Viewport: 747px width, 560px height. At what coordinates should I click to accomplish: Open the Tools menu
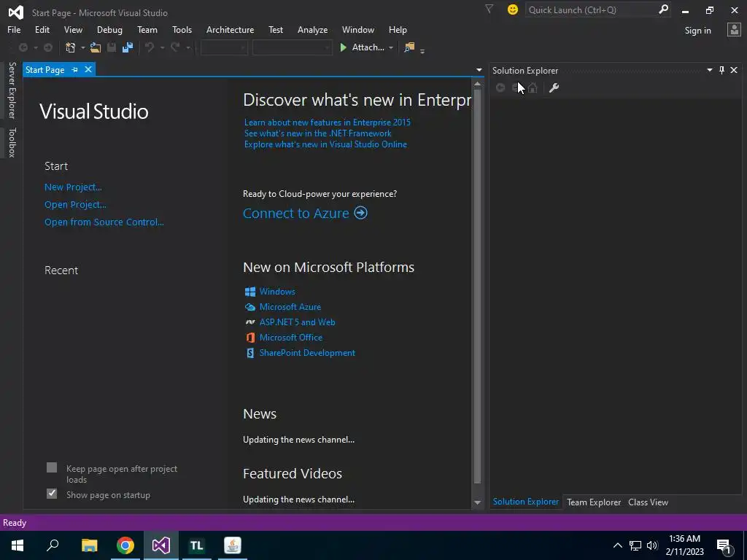[182, 29]
